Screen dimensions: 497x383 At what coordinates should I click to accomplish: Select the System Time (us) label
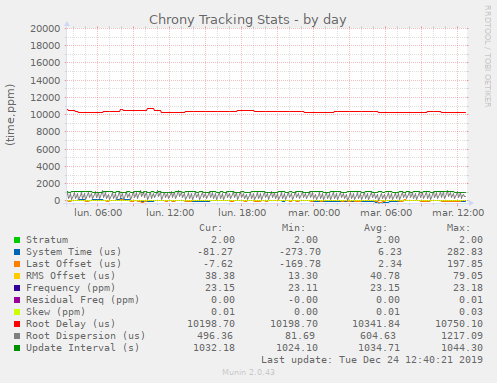(74, 252)
